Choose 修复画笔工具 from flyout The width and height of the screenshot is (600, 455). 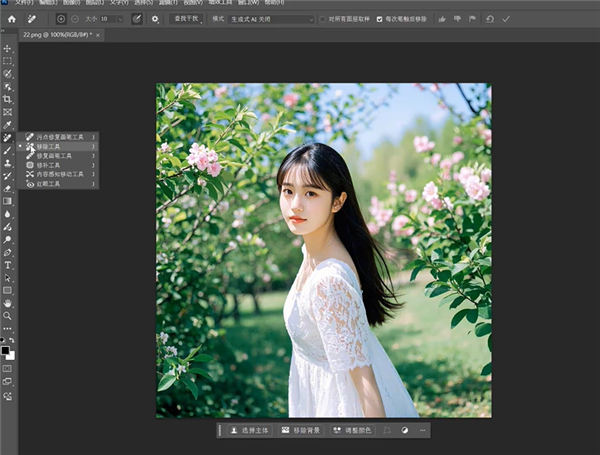pos(58,156)
